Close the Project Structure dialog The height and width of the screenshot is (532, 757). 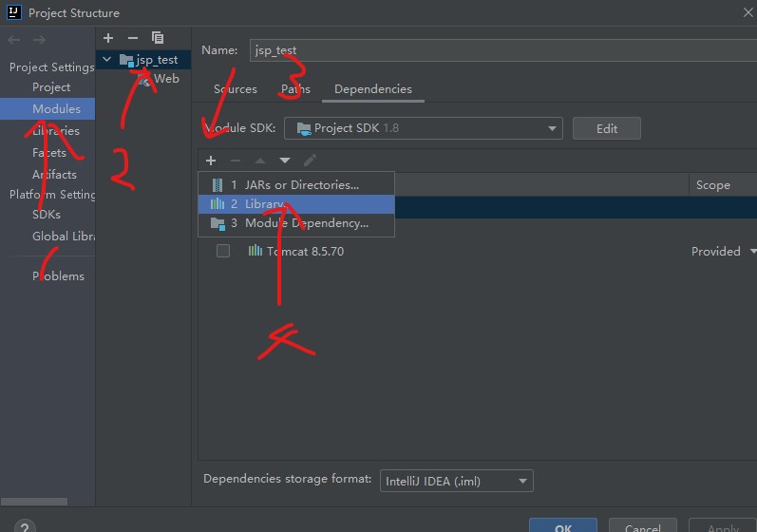(748, 12)
